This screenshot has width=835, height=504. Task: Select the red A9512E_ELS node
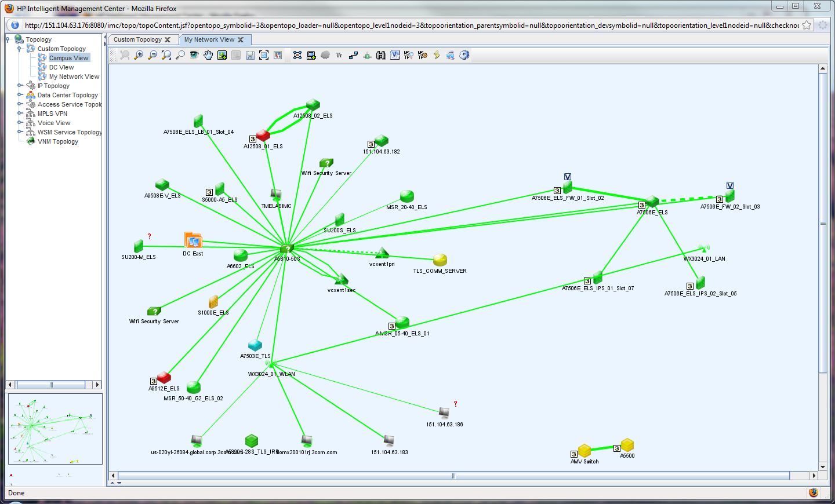pyautogui.click(x=164, y=378)
